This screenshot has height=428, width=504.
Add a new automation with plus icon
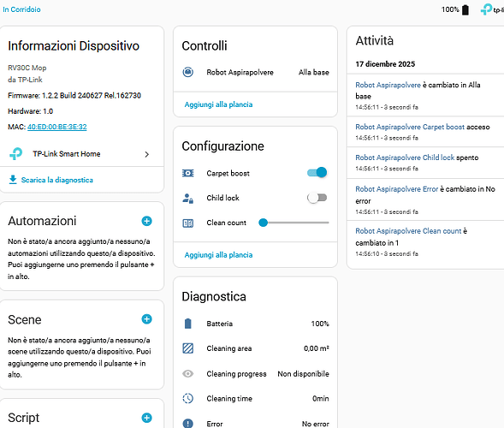[x=146, y=221]
